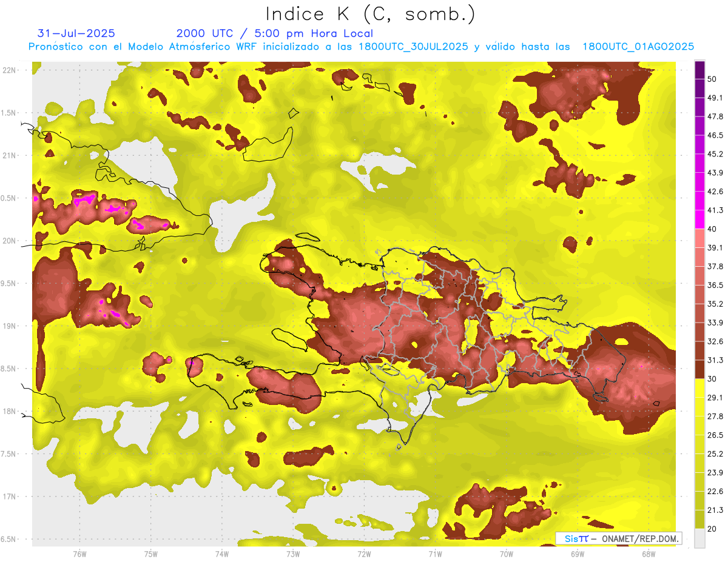Choose bright yellow colorbar band between 29.1 and 30
This screenshot has height=562, width=728.
[699, 388]
